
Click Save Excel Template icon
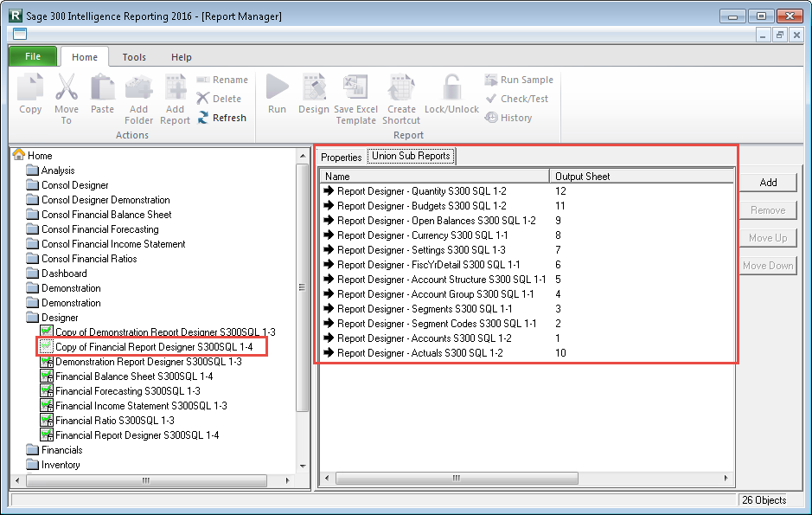click(x=355, y=87)
